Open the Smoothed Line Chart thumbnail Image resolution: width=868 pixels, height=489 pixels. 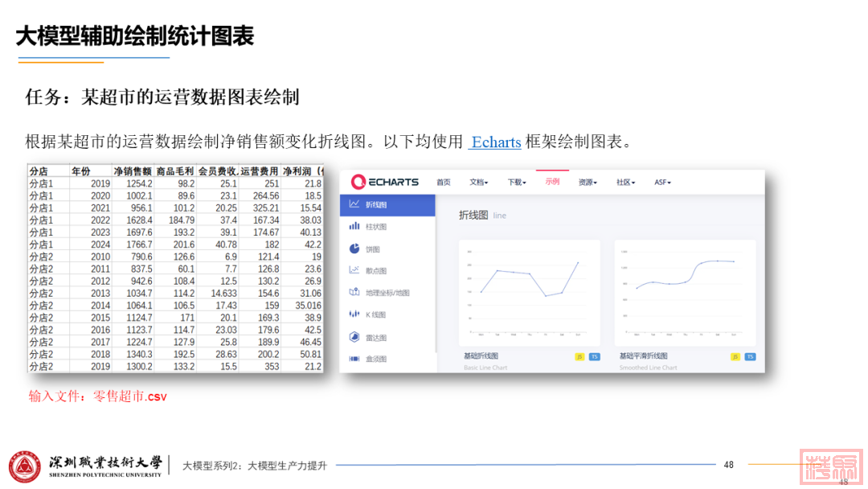(685, 294)
